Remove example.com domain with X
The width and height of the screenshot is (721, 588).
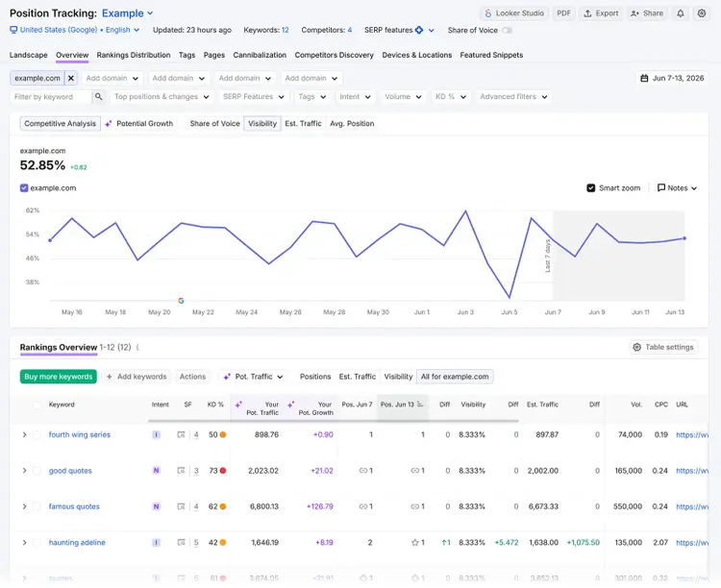pyautogui.click(x=71, y=78)
